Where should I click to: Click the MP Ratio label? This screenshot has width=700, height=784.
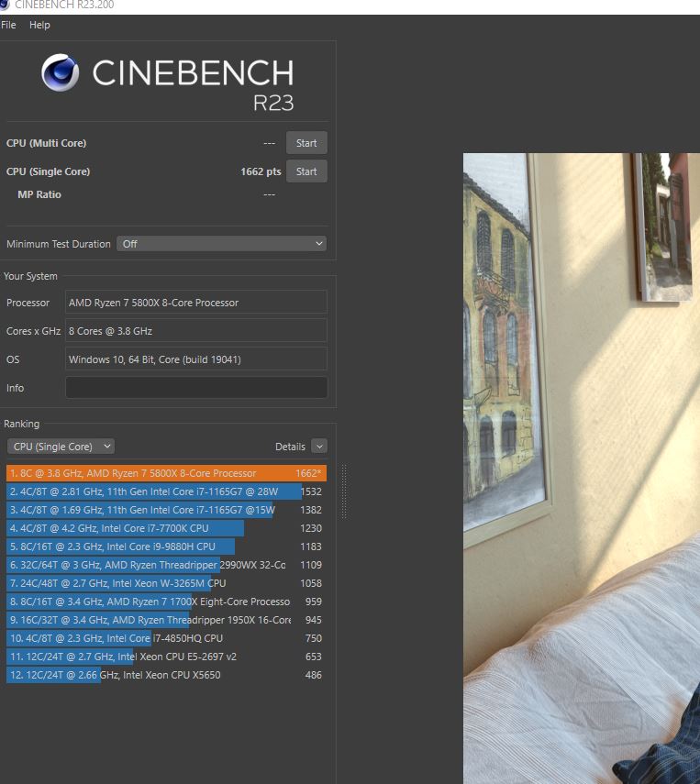pos(39,194)
